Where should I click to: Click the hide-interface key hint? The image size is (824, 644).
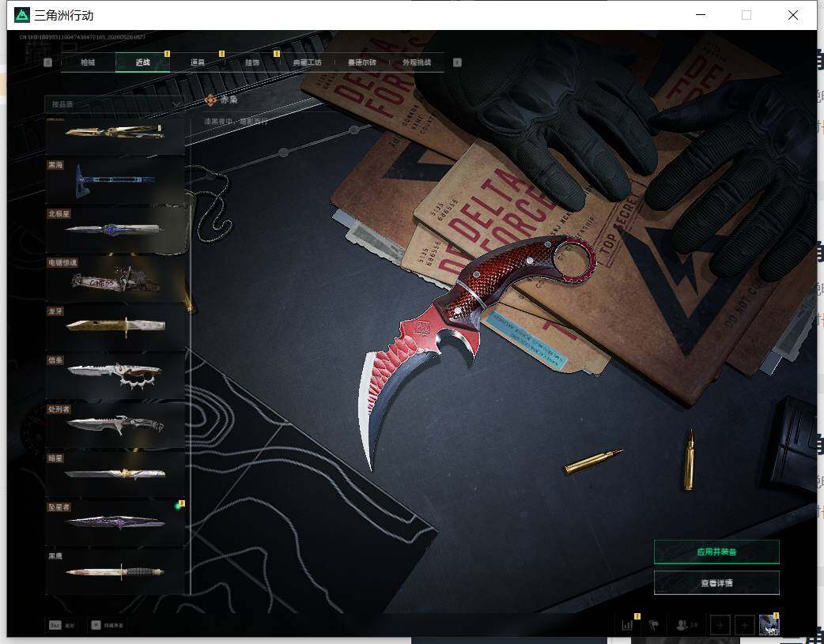tap(108, 625)
